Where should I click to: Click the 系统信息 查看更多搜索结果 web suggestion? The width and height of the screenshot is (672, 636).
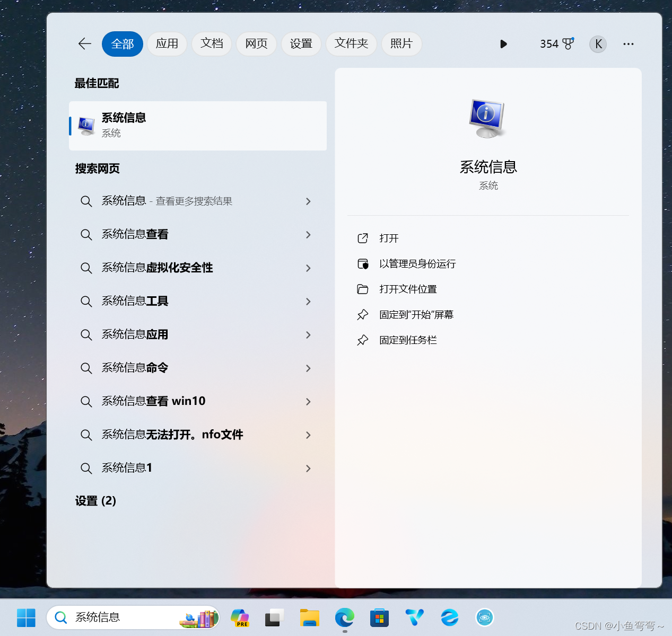[183, 201]
